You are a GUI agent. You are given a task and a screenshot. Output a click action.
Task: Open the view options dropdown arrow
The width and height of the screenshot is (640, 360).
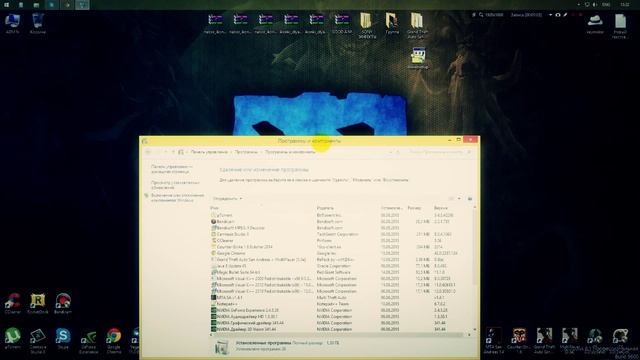click(x=459, y=199)
